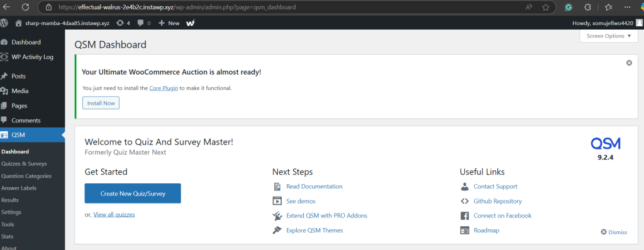Viewport: 644px width, 250px height.
Task: Click the Contact Support person icon
Action: (x=465, y=187)
